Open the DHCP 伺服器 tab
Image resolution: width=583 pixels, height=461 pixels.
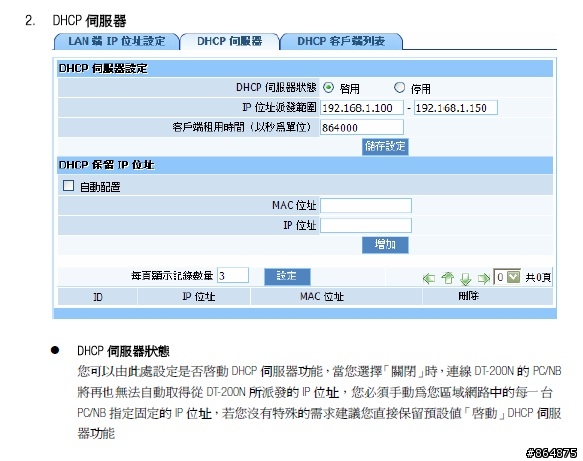229,41
